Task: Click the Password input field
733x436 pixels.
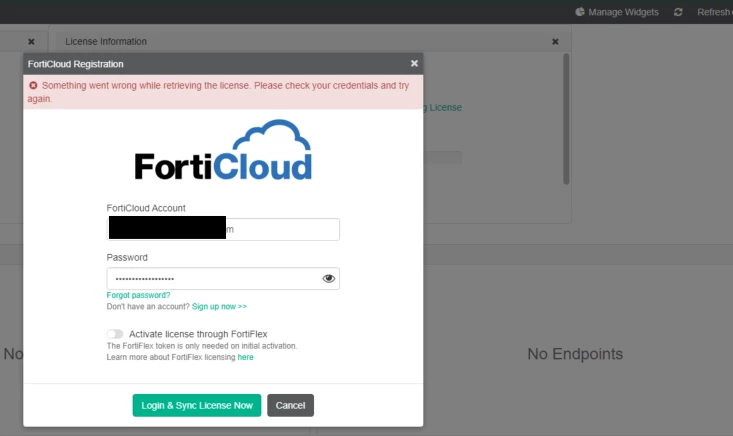Action: coord(223,279)
